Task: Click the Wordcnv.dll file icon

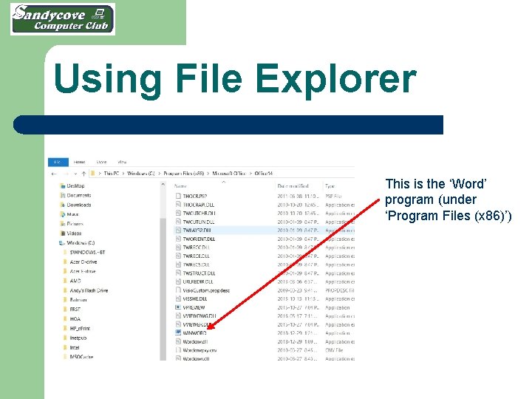Action: [x=178, y=341]
